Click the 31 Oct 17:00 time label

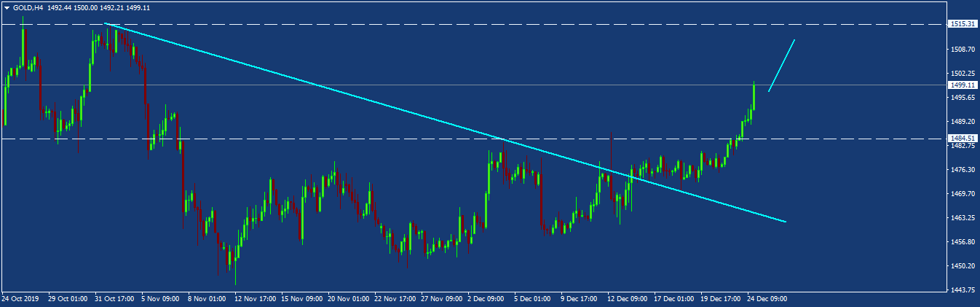pyautogui.click(x=114, y=299)
